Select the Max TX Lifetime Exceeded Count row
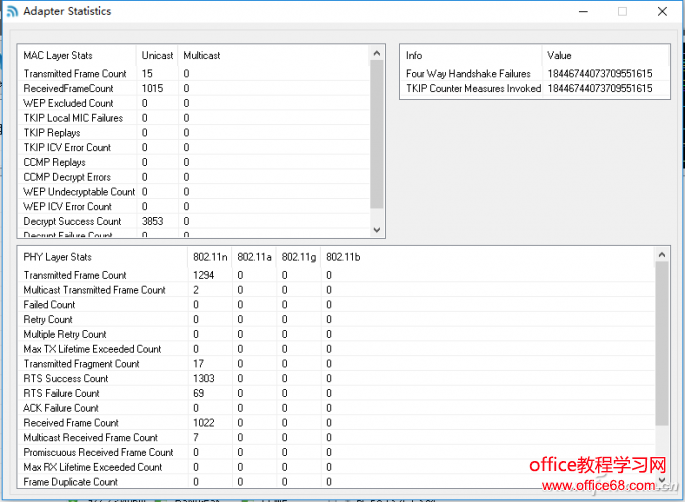 click(x=336, y=349)
